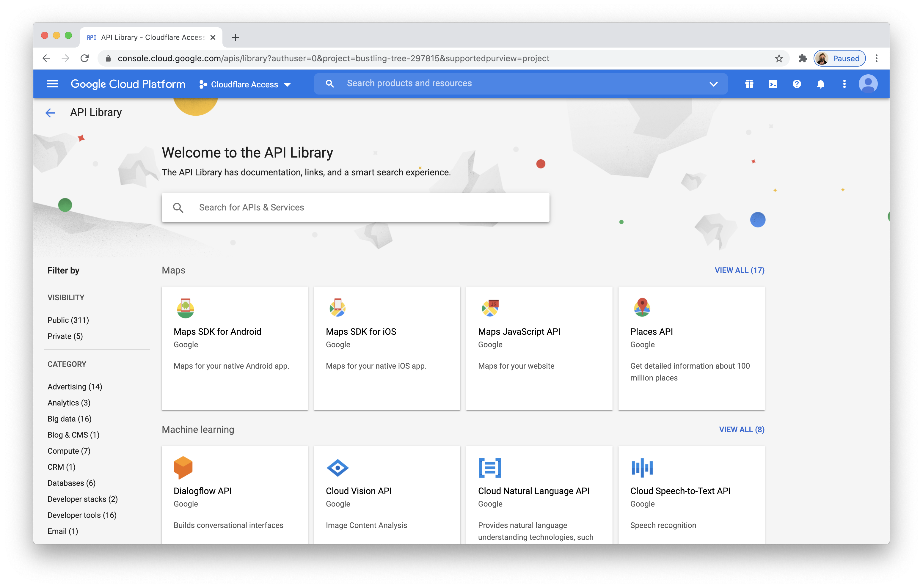Screen dimensions: 923x588
Task: Open the navigation hamburger menu
Action: [x=52, y=84]
